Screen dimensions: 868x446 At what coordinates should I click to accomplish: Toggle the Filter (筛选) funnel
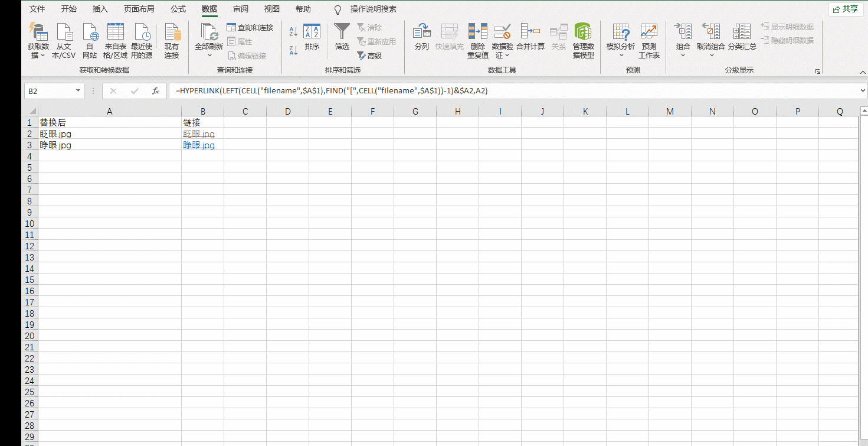(x=342, y=37)
